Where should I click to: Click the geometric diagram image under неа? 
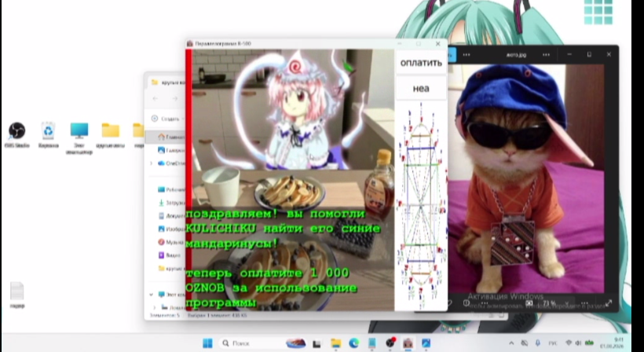click(421, 206)
